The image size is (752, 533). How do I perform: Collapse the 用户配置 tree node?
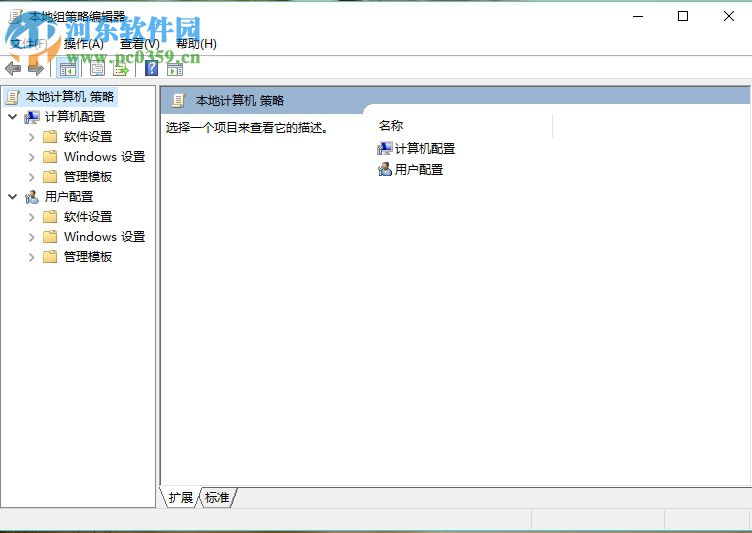click(13, 197)
